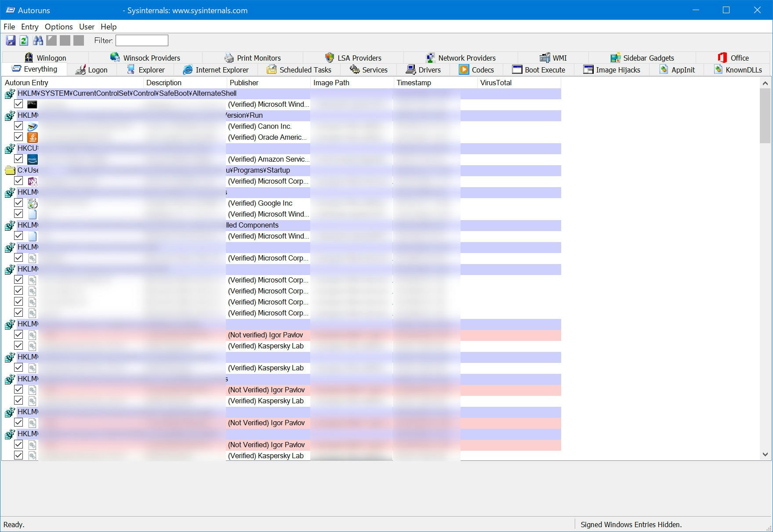Uncheck the Oracle America entry checkbox
This screenshot has height=532, width=773.
[18, 137]
